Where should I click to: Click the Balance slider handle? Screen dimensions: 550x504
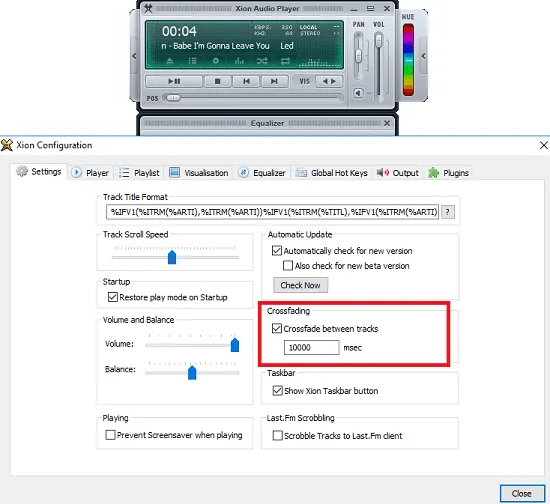coord(192,372)
